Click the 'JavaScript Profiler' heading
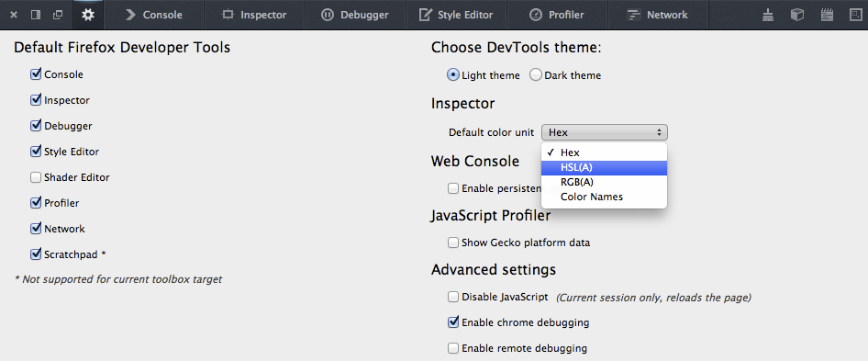Screen dimensions: 868x361 coord(491,216)
